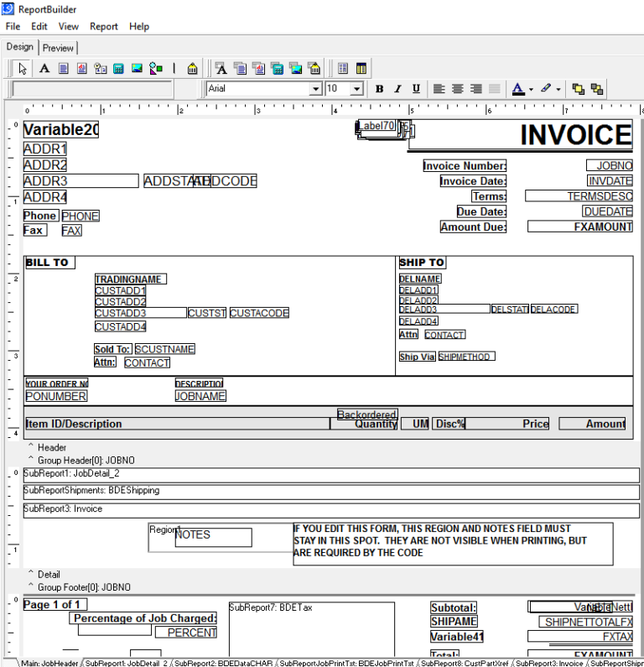Toggle underline formatting
The image size is (644, 667).
pos(416,88)
